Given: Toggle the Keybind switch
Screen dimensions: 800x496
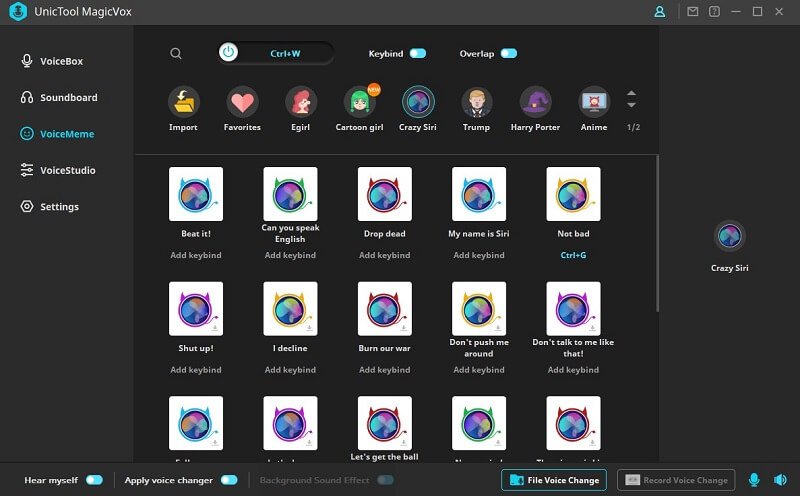Looking at the screenshot, I should [x=418, y=53].
